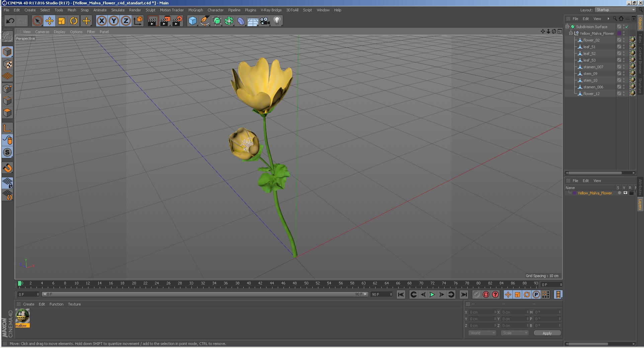Click the Record Active Objects button
This screenshot has height=348, width=644.
pyautogui.click(x=476, y=294)
